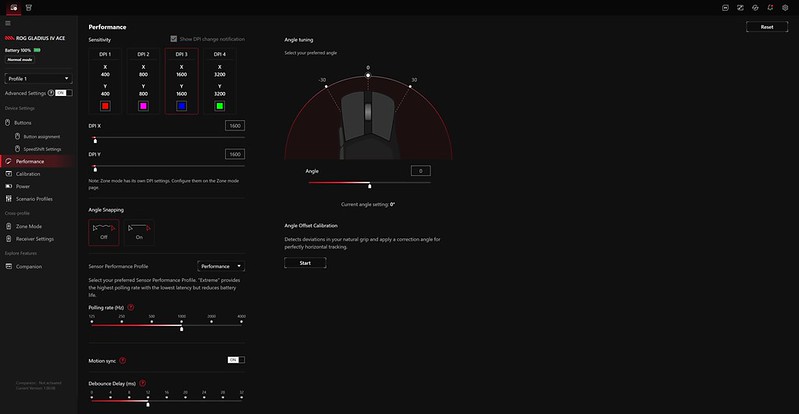The image size is (799, 414).
Task: Set Angle Snapping to Off
Action: tap(103, 232)
